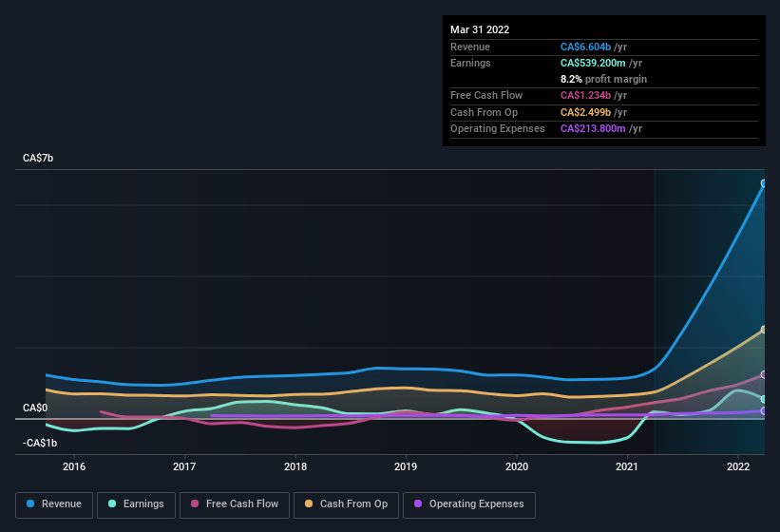Click the Cash From Op endpoint marker
This screenshot has height=532, width=780.
click(x=764, y=329)
